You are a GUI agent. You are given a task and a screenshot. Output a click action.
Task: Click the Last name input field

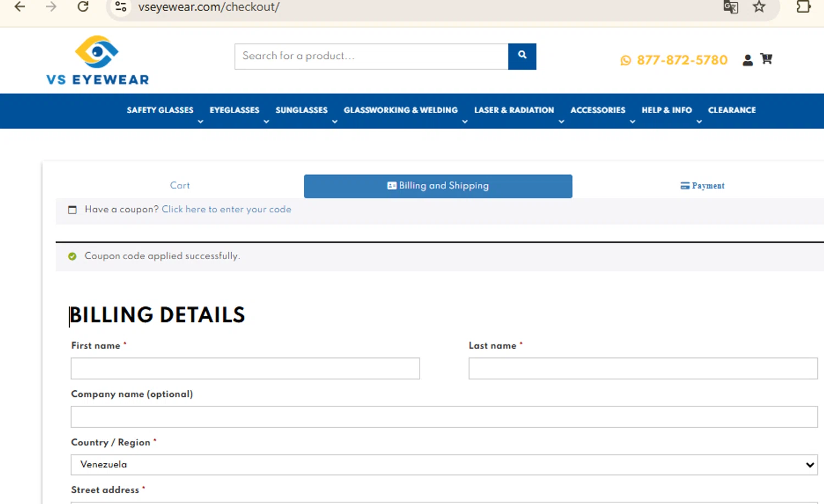pyautogui.click(x=643, y=368)
